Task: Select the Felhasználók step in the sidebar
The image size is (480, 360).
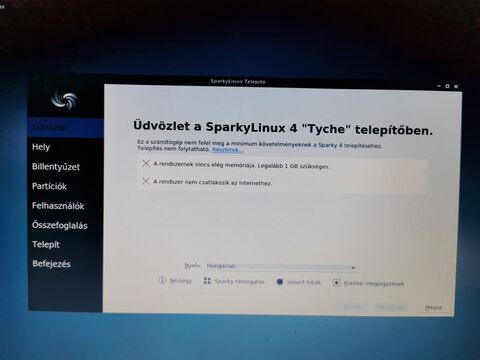Action: (x=58, y=206)
